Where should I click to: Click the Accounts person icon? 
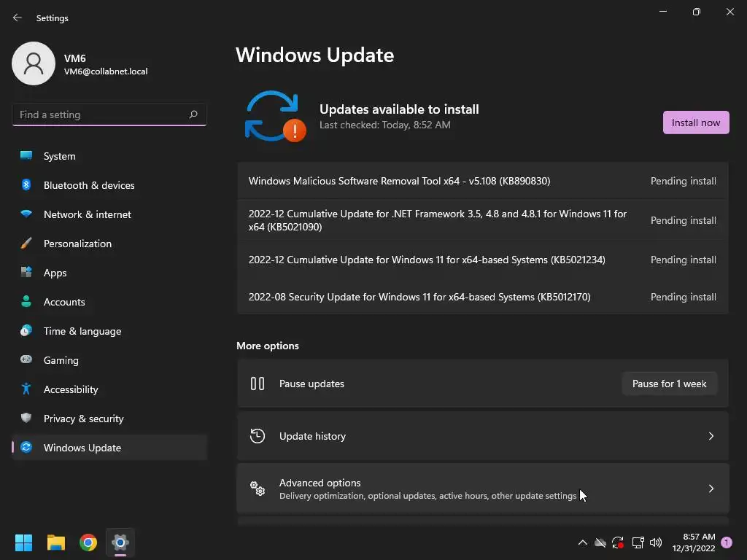(26, 301)
